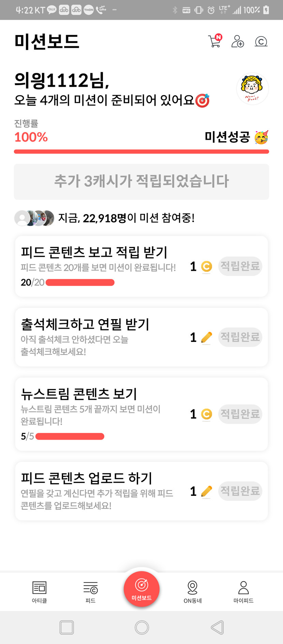Viewport: 283px width, 644px height.
Task: Tap the pencil reward icon in 출석체크 card
Action: click(206, 337)
